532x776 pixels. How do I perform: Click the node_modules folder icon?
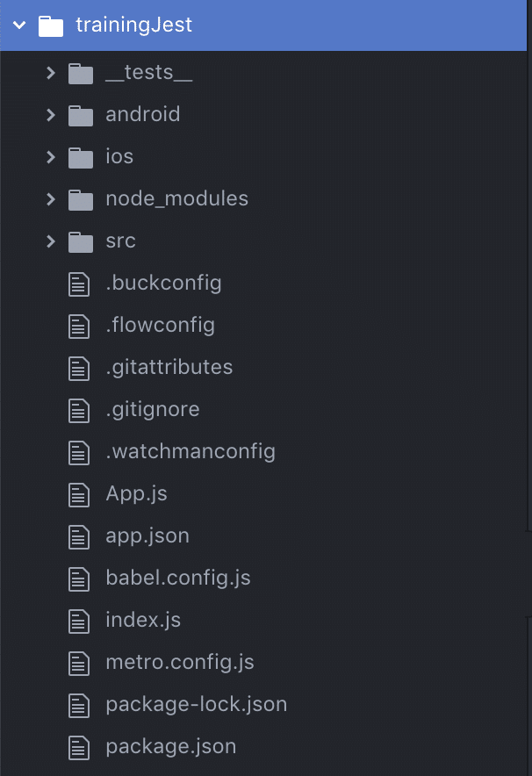click(x=81, y=199)
